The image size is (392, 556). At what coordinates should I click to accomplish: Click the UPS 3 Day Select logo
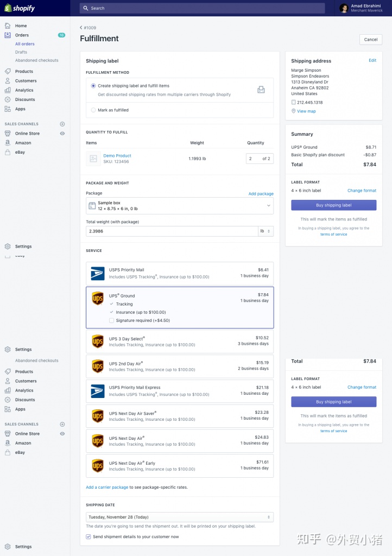click(x=98, y=342)
